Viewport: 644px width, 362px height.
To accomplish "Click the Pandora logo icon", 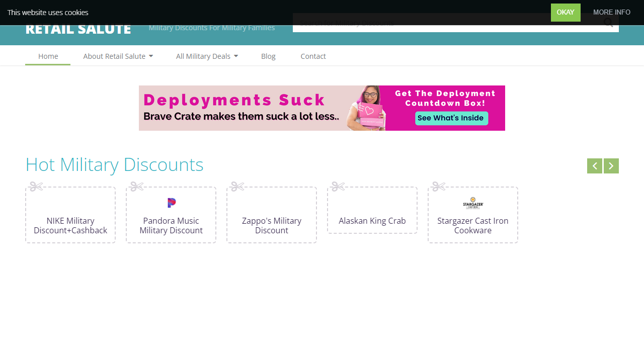I will tap(172, 203).
